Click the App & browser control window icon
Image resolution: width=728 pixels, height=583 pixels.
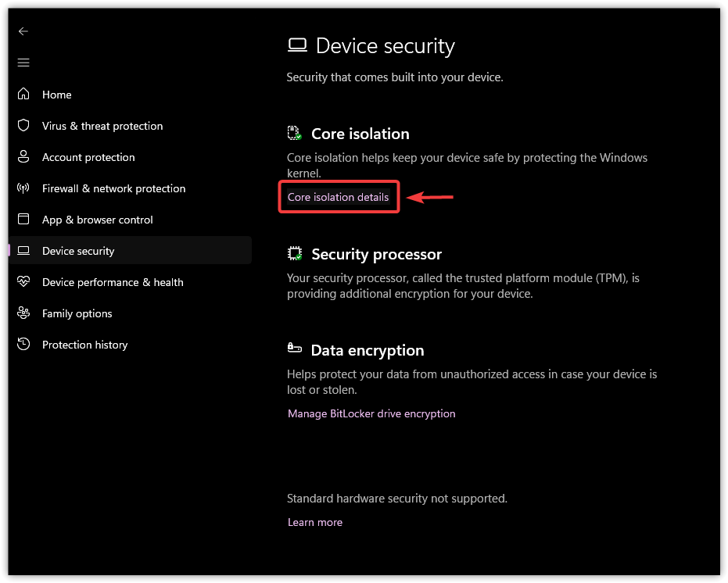23,219
